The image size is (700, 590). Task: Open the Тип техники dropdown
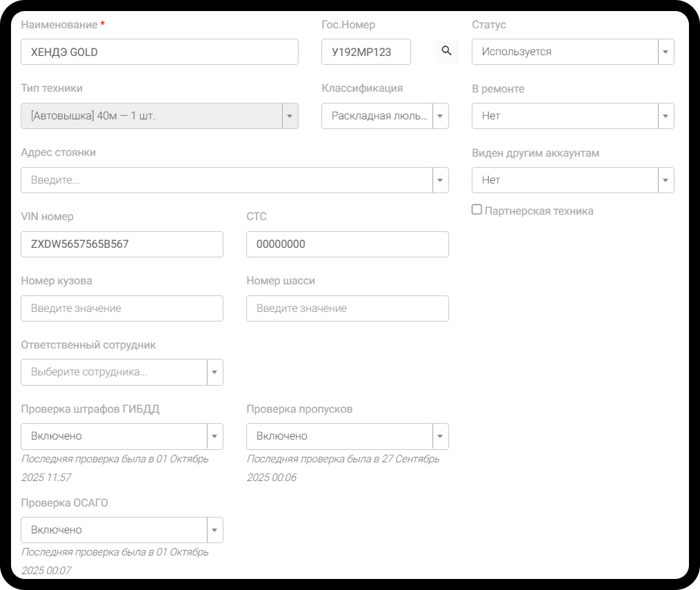tap(159, 116)
